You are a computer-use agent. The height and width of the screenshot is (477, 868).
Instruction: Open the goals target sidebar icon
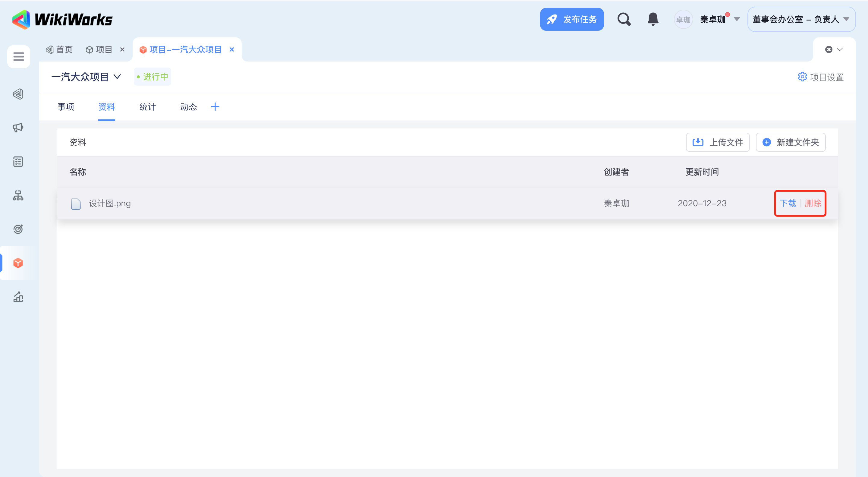[18, 229]
